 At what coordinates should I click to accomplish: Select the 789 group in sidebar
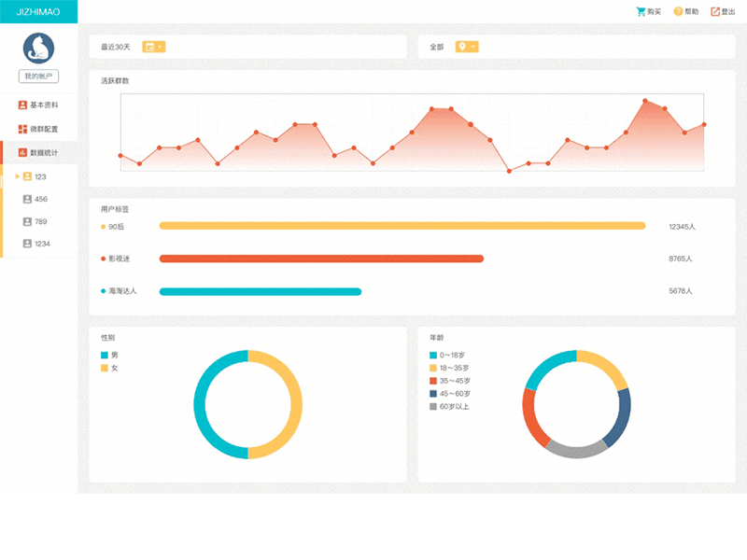40,221
